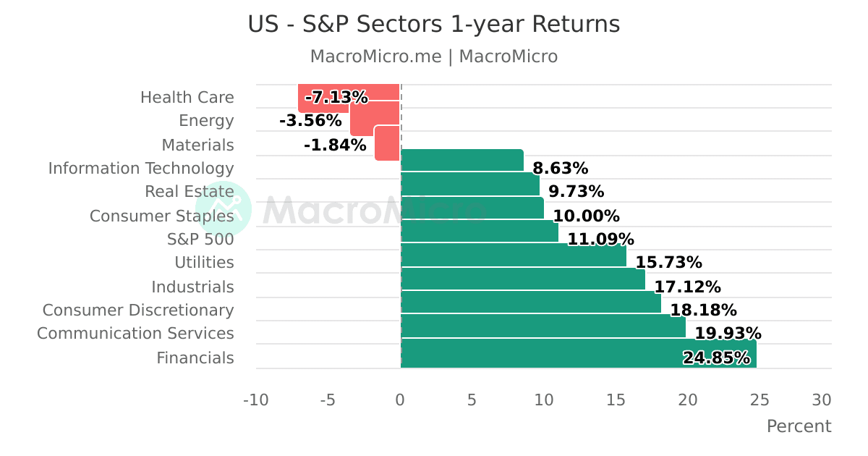
Task: Select the S&P 500 bar
Action: [x=479, y=232]
